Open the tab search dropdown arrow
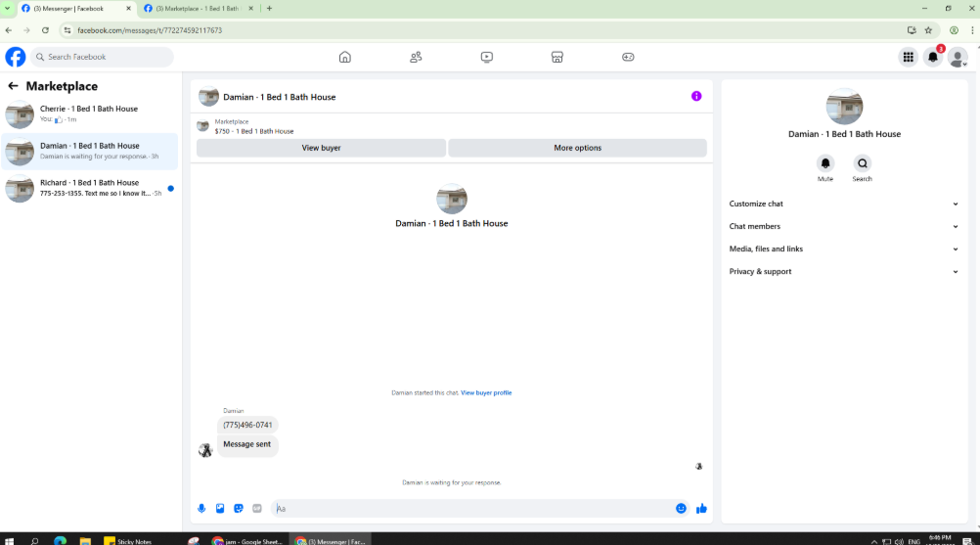Image resolution: width=980 pixels, height=545 pixels. [8, 9]
